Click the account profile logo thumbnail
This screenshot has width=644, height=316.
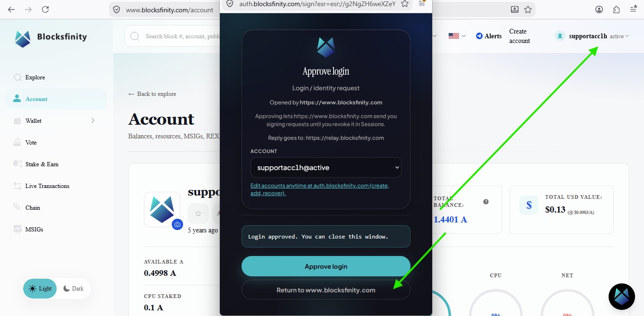click(162, 210)
